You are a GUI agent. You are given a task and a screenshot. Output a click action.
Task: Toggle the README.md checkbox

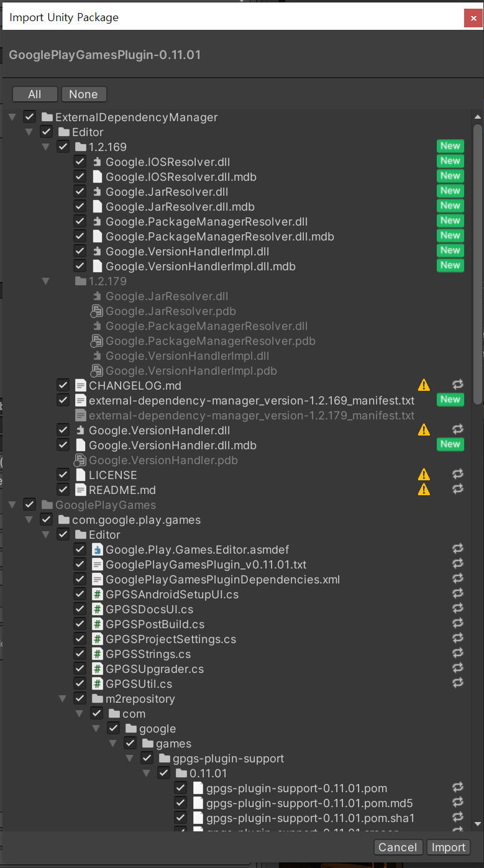[x=63, y=490]
